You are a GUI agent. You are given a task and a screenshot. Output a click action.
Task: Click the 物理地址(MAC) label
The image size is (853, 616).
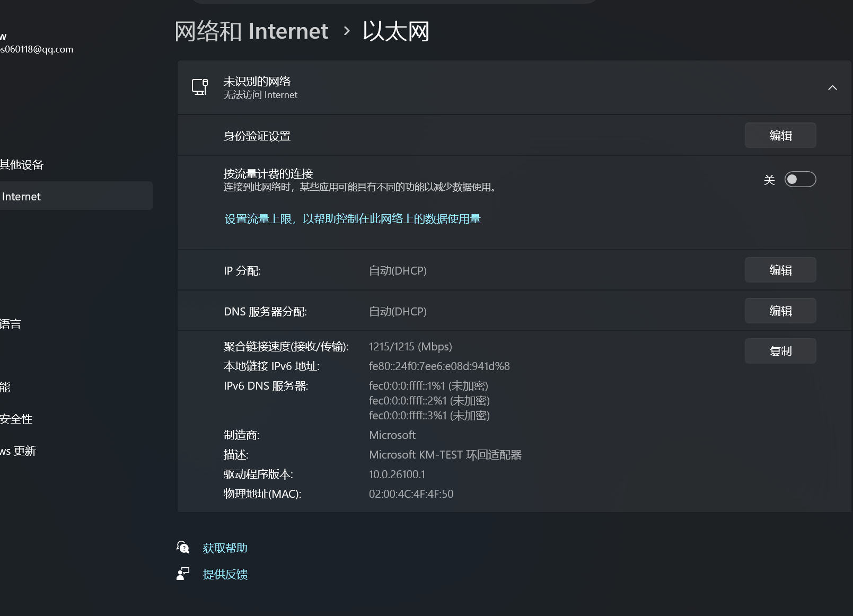click(x=262, y=494)
